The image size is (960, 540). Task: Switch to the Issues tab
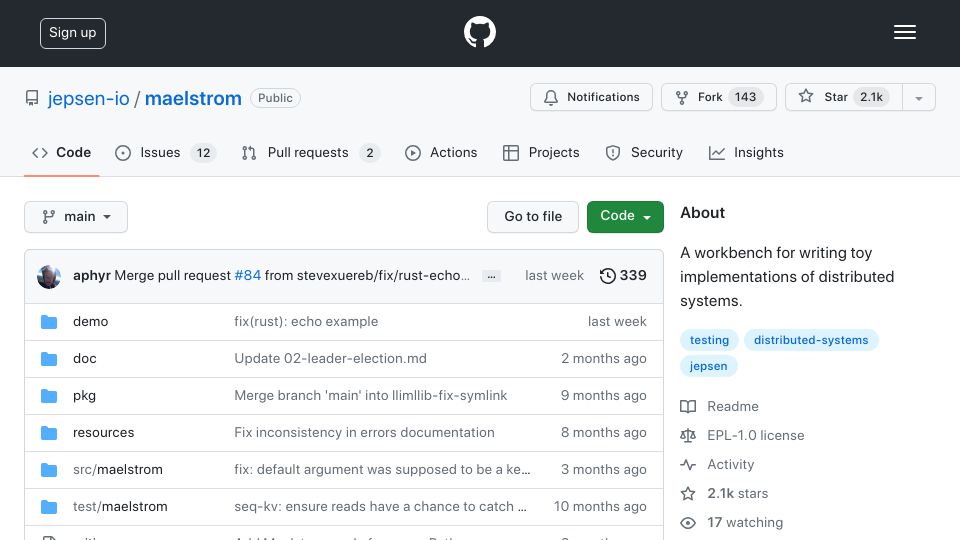(165, 152)
